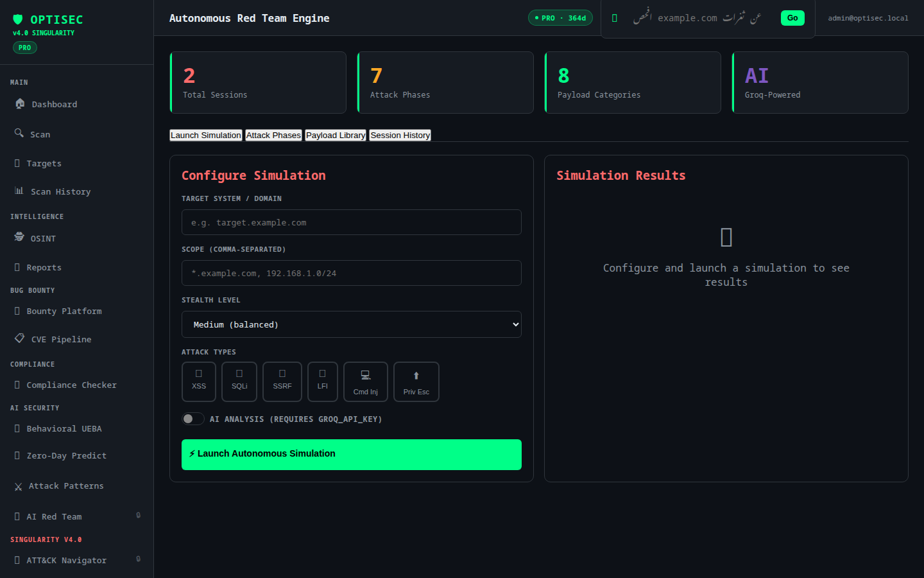Click the green Go button
Image resolution: width=924 pixels, height=578 pixels.
(792, 18)
